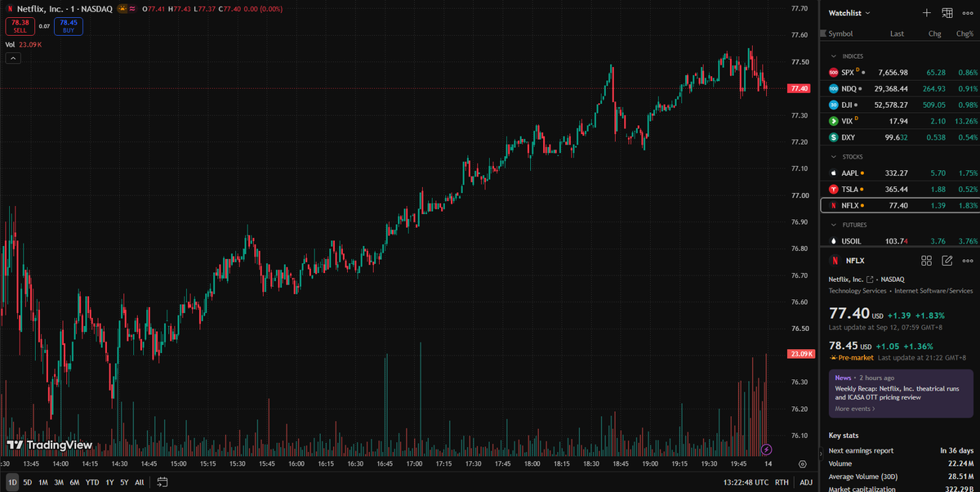
Task: Select the YTD date range
Action: click(x=92, y=482)
